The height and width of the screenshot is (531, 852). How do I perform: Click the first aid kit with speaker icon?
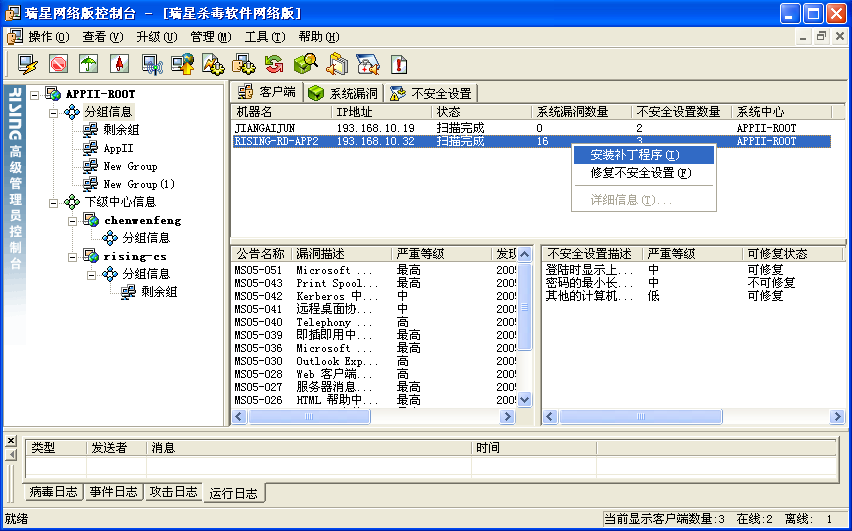(368, 64)
